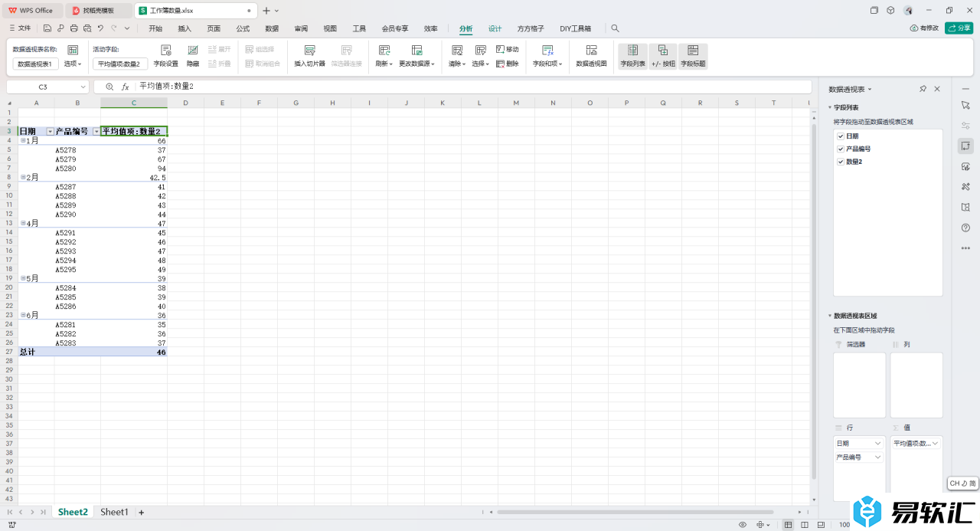Toggle the 字段标题 field headers button

[693, 55]
